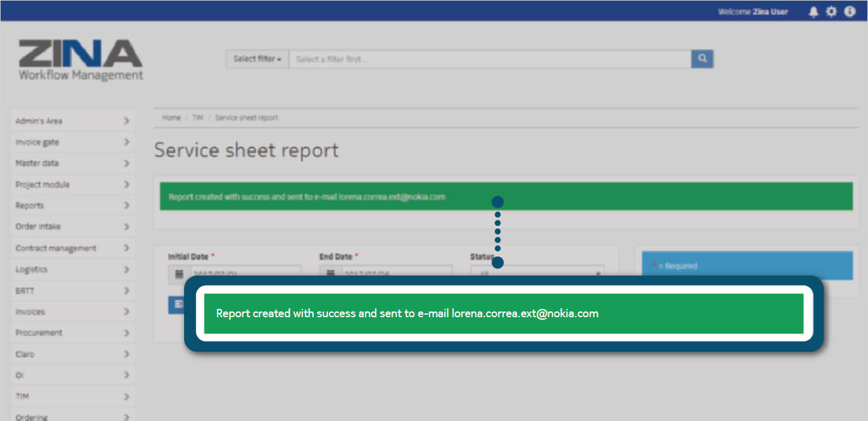Viewport: 868px width, 421px height.
Task: Open the settings gear icon
Action: point(831,12)
